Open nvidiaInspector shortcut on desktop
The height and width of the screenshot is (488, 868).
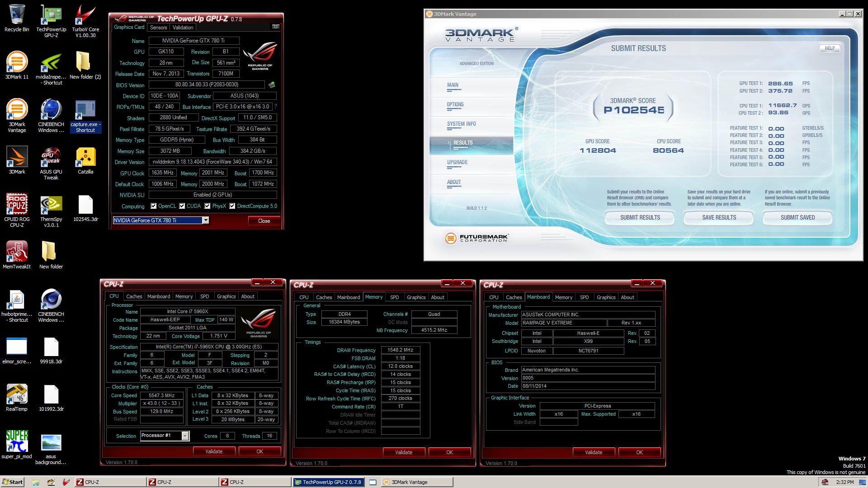pyautogui.click(x=51, y=68)
